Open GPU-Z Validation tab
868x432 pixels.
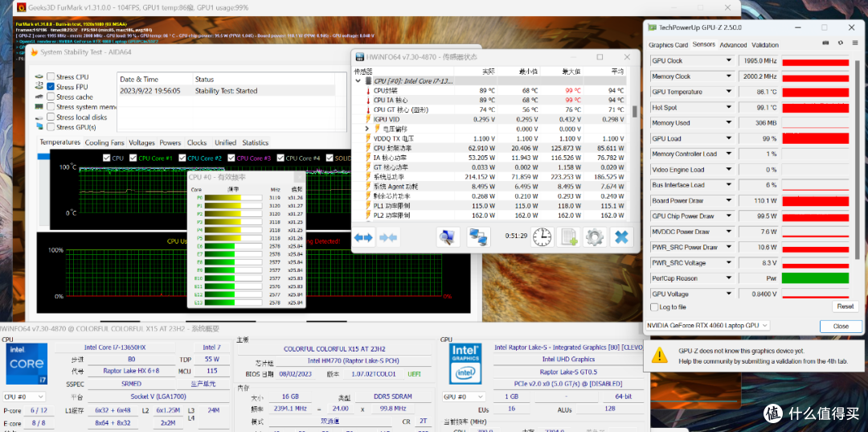click(765, 45)
